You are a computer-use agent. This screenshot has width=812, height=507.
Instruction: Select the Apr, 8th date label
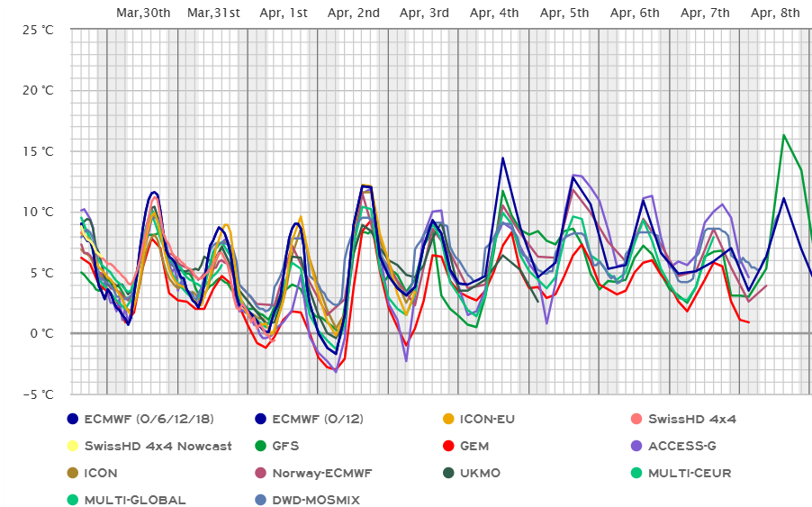(775, 13)
